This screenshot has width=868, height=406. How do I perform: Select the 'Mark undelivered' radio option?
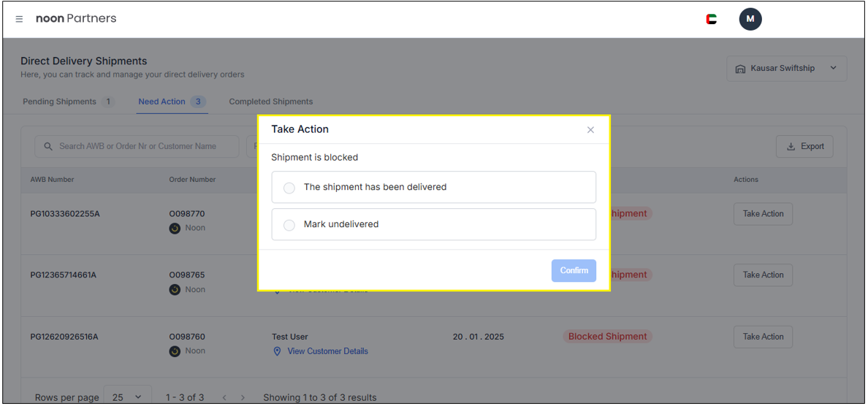click(x=289, y=225)
